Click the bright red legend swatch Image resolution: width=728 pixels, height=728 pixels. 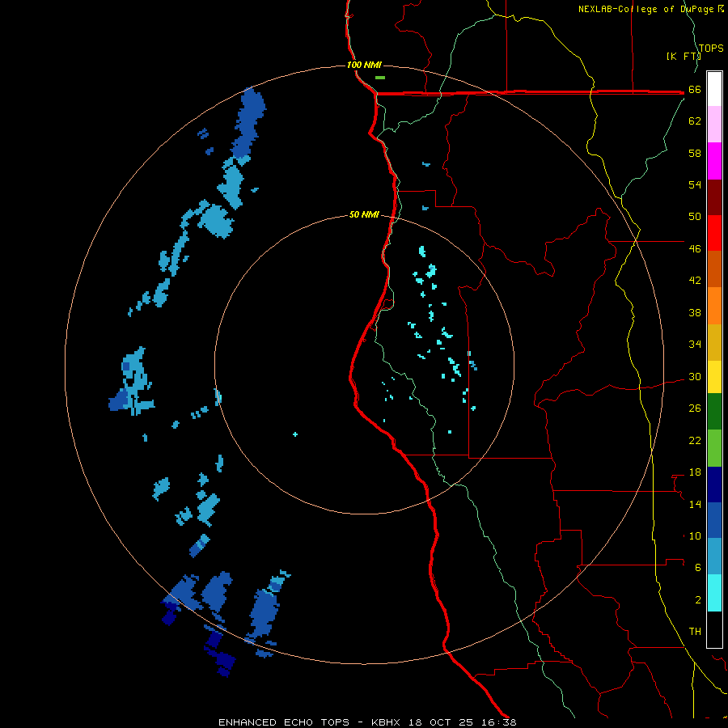click(714, 233)
